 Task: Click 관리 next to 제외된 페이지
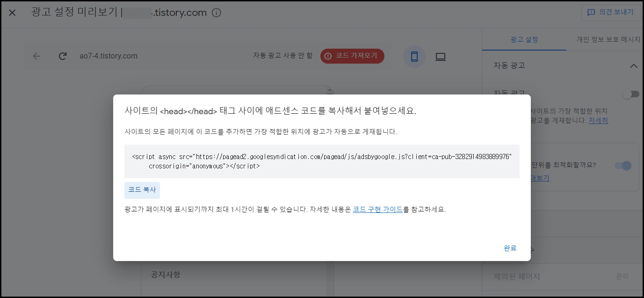pos(622,276)
